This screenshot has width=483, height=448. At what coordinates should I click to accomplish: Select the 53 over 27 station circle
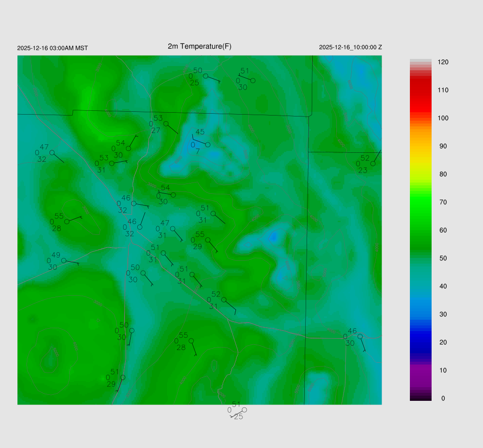point(166,124)
